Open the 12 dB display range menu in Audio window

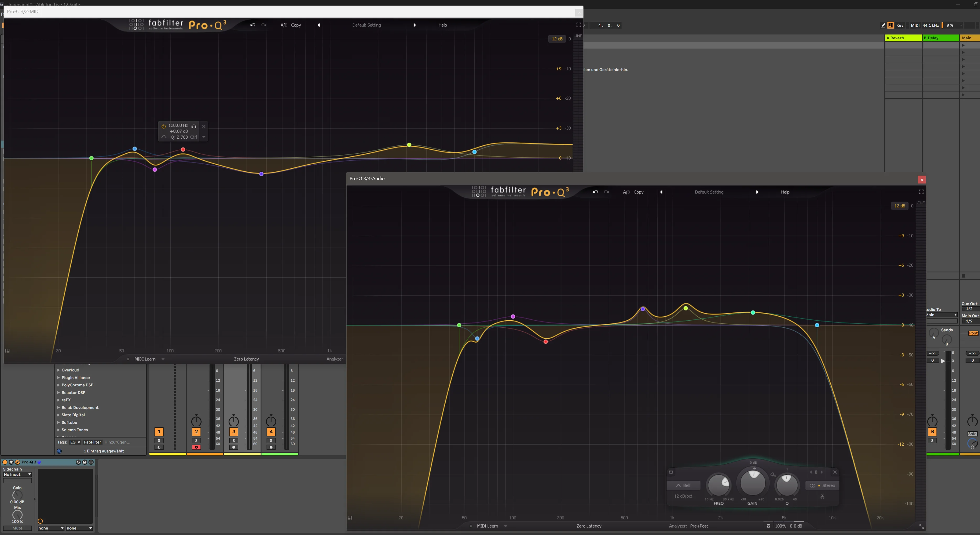pyautogui.click(x=899, y=206)
